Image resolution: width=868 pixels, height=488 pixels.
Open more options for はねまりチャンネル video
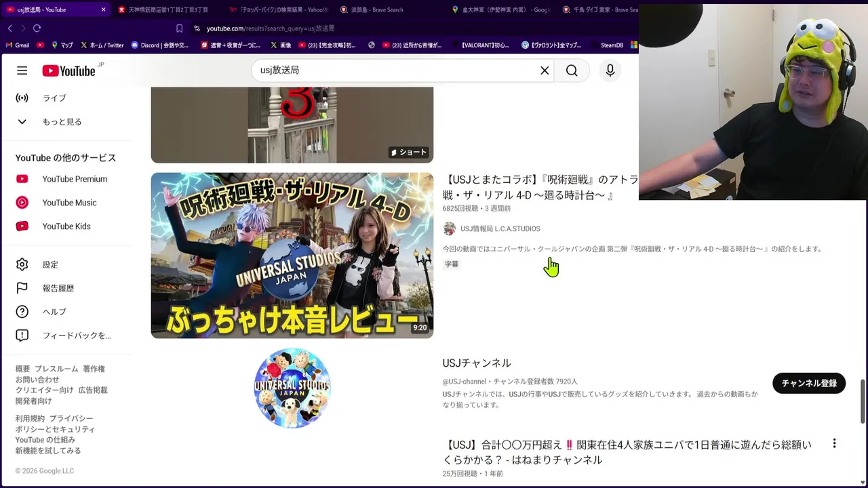(834, 443)
